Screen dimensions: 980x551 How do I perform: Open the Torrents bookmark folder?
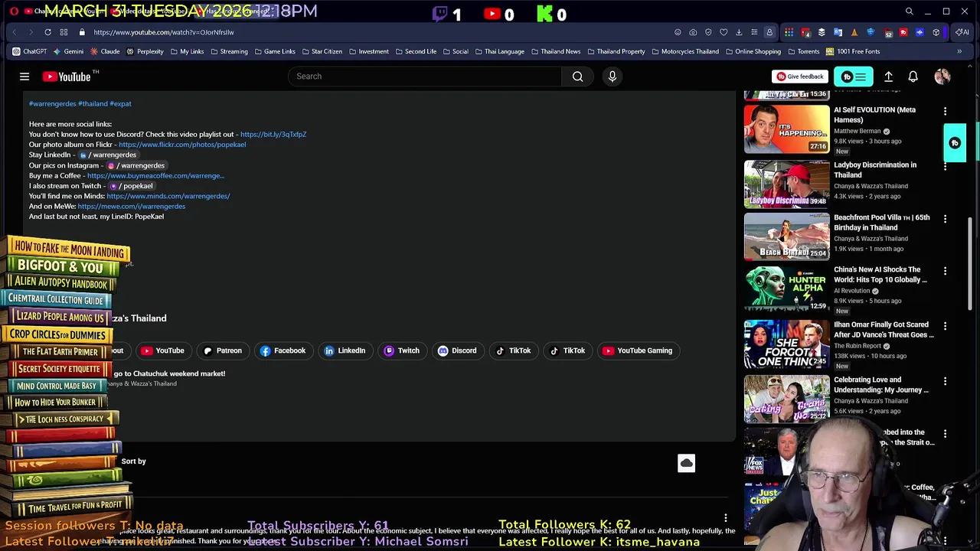[803, 51]
